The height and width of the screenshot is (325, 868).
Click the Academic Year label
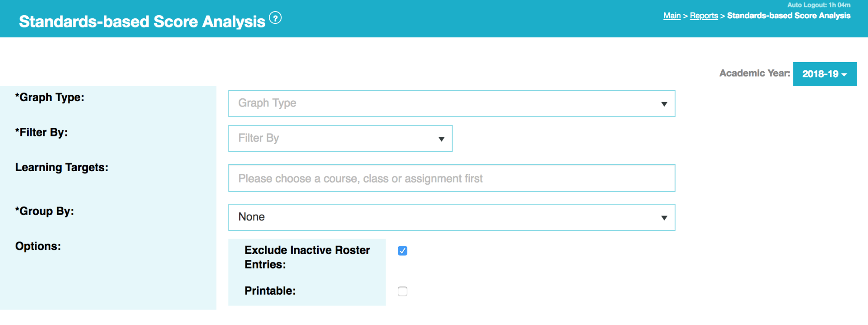coord(755,73)
